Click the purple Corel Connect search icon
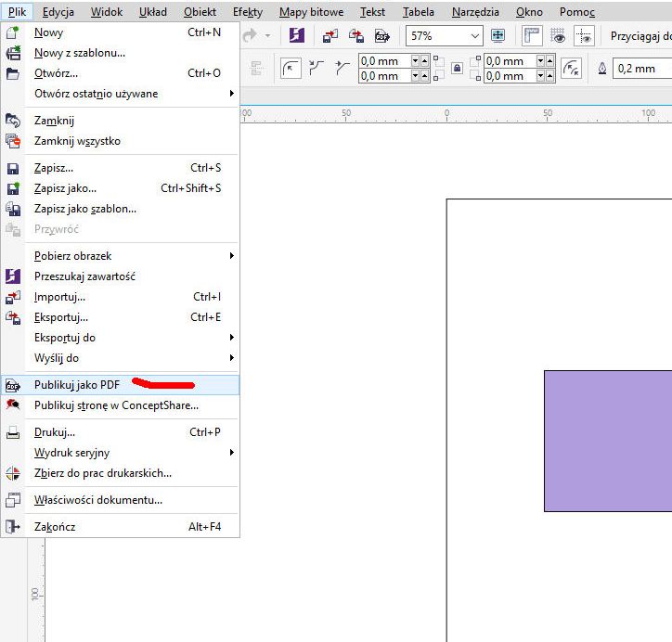 [296, 36]
